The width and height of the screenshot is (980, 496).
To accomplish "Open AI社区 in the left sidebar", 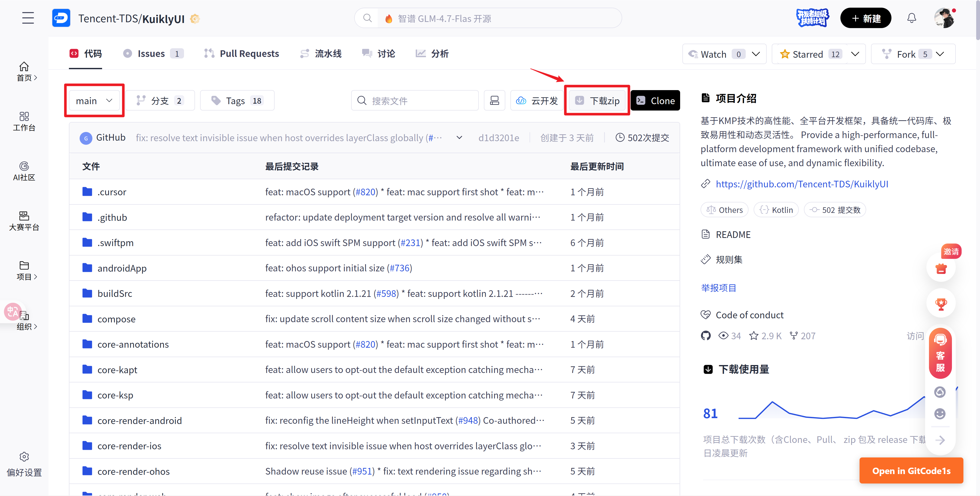I will coord(24,171).
